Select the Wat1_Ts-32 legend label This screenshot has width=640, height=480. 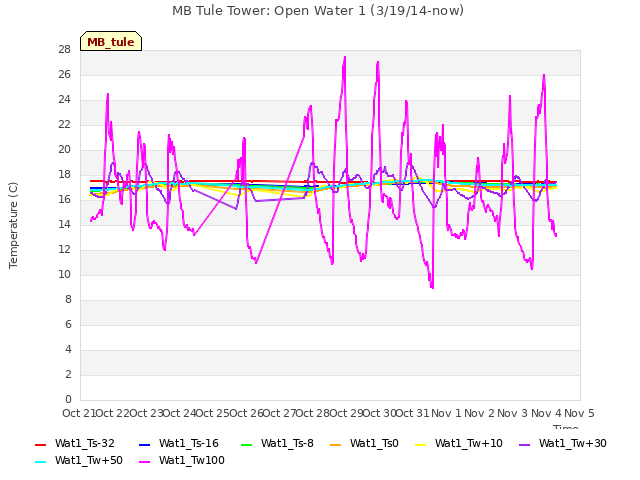[x=85, y=443]
